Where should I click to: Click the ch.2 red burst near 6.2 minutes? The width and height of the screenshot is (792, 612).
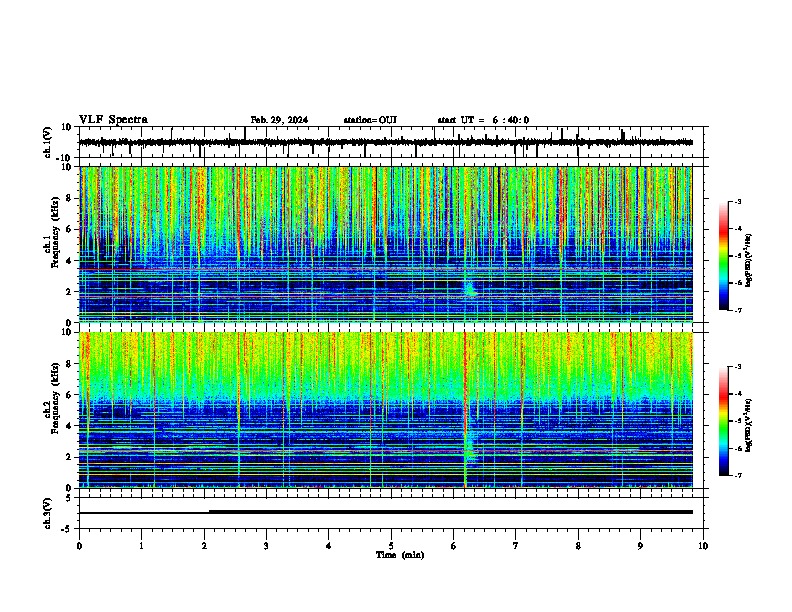tap(465, 410)
